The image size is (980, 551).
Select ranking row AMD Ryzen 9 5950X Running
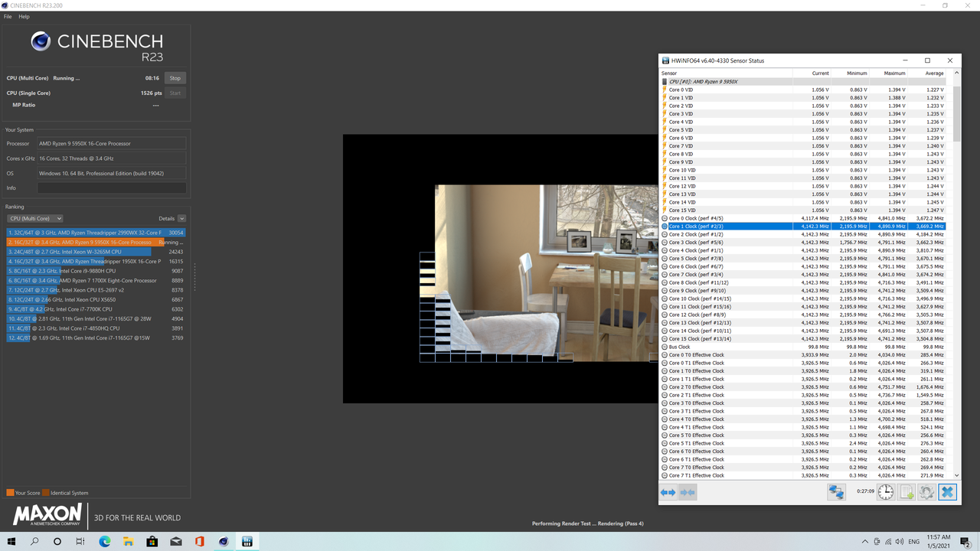[96, 242]
